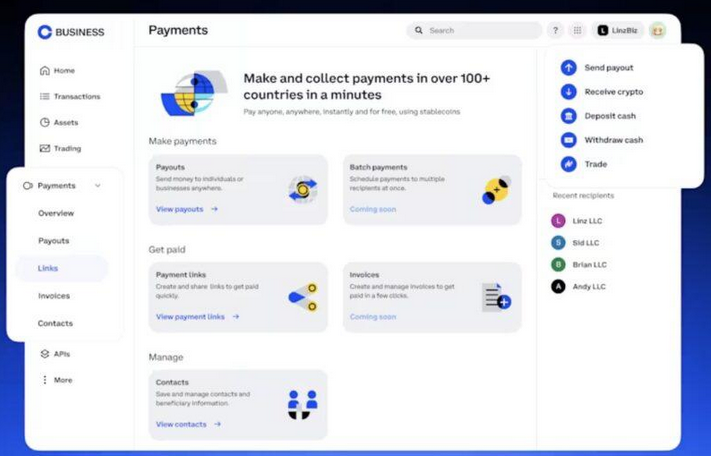Screen dimensions: 711x456
Task: Click the Trade round icon
Action: 569,164
